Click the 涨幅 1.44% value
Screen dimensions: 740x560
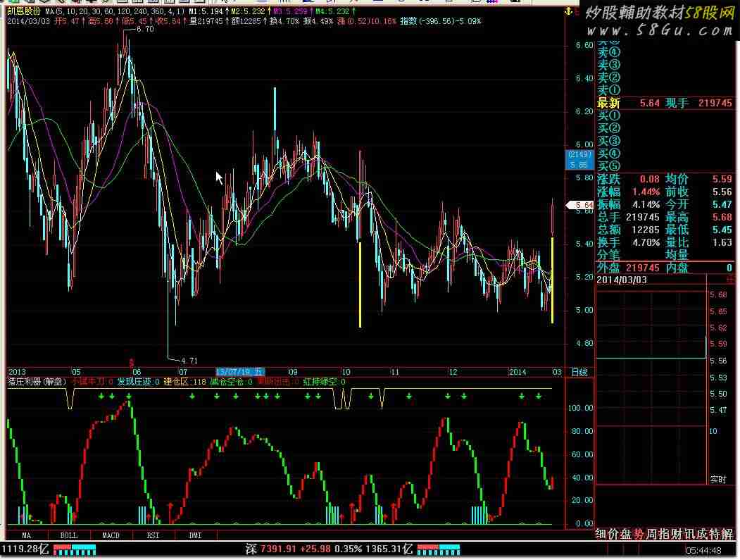pyautogui.click(x=646, y=192)
